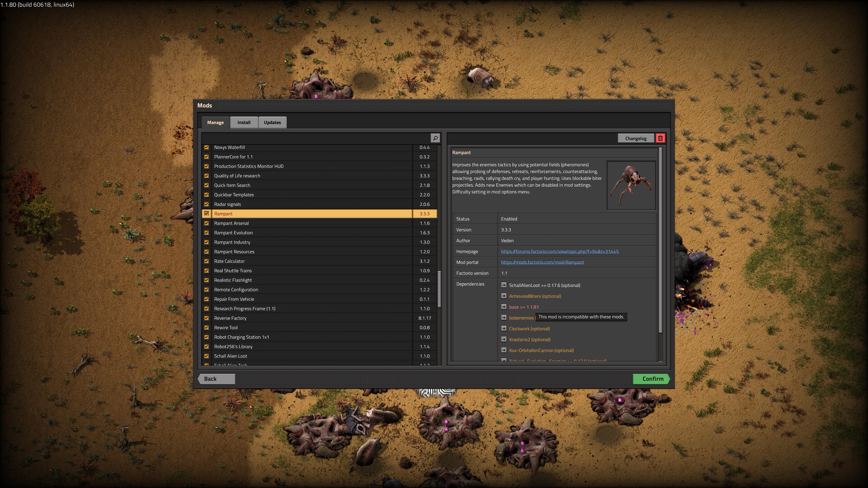The image size is (868, 488).
Task: Click the mod list scrollbar handle
Action: pos(439,289)
